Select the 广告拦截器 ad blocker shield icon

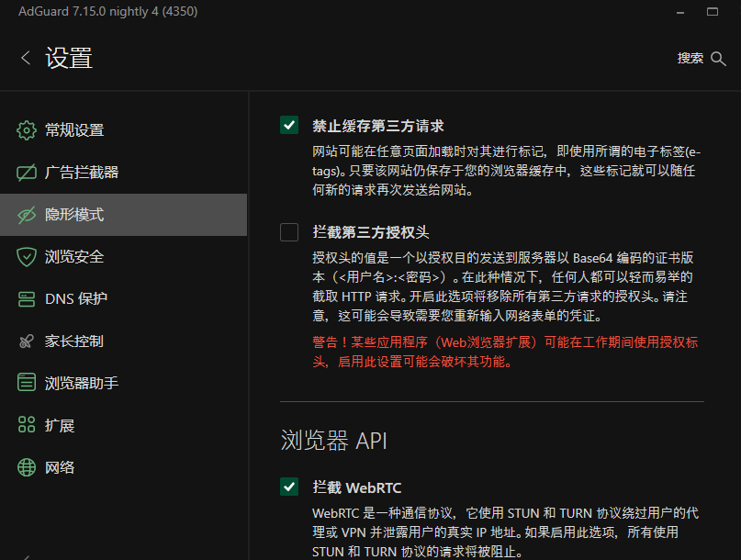tap(27, 172)
